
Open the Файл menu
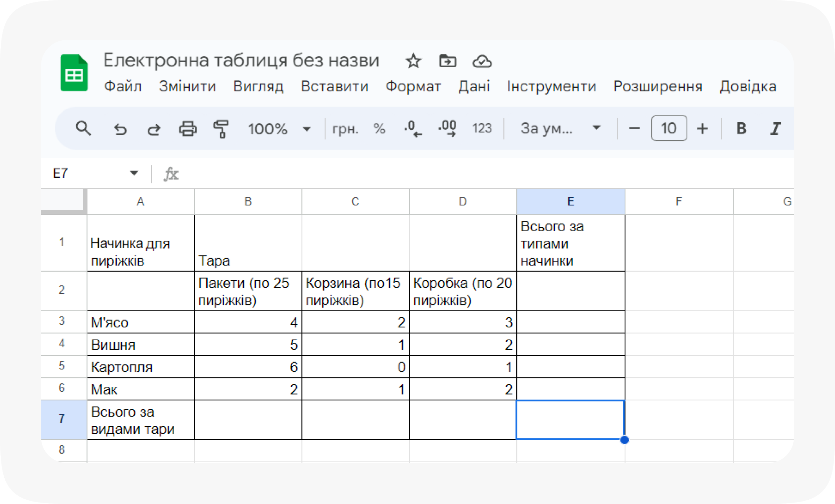123,86
